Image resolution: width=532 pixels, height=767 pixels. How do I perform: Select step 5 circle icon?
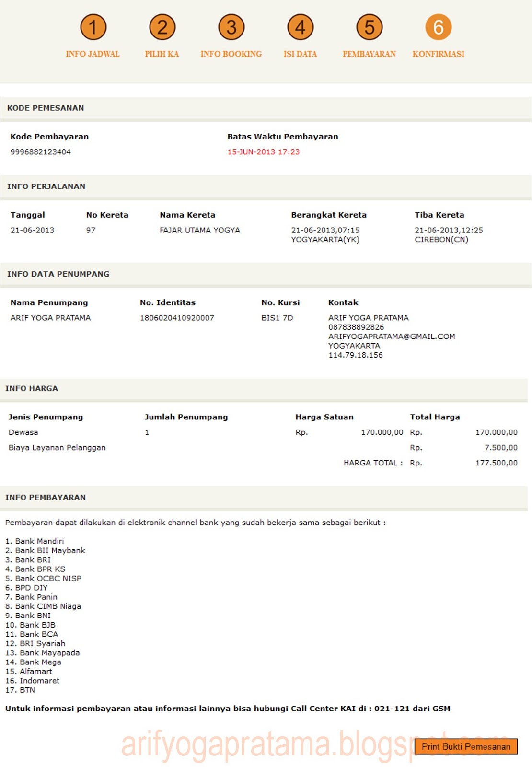click(369, 27)
